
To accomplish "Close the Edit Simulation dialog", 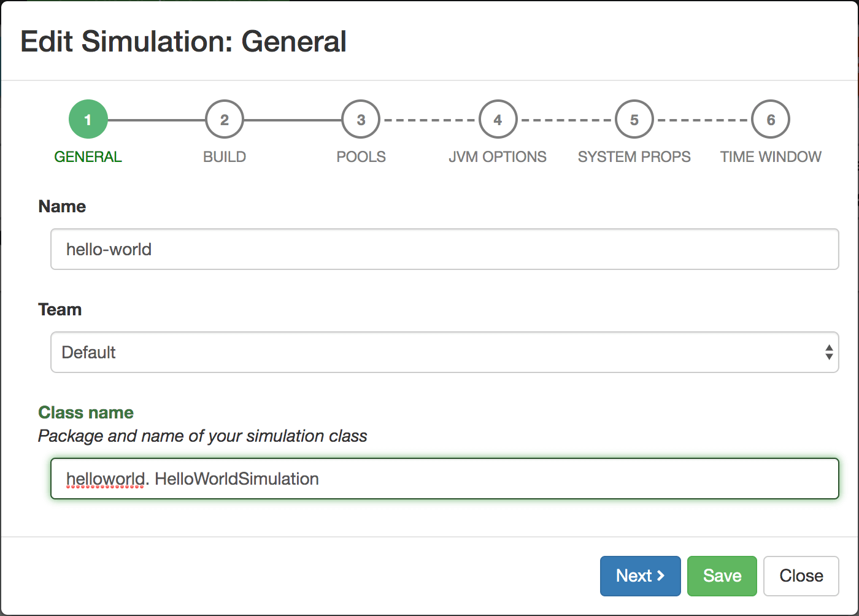I will coord(801,576).
